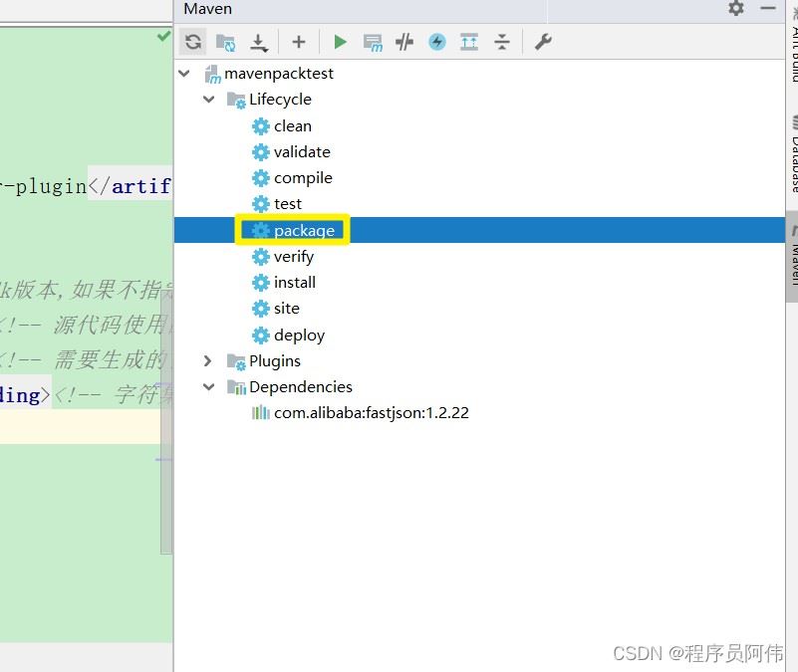Click library icon beside fastjson dependency
The height and width of the screenshot is (672, 798).
pos(261,412)
